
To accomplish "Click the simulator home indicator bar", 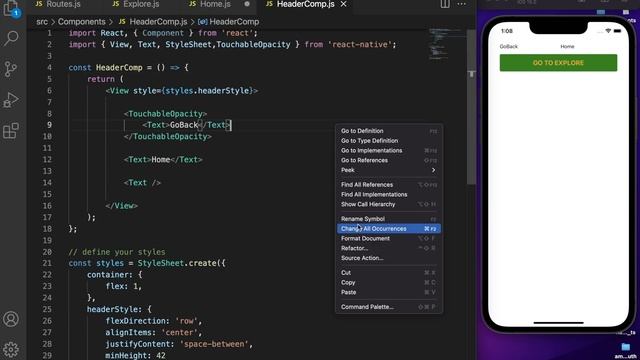I will tap(558, 323).
